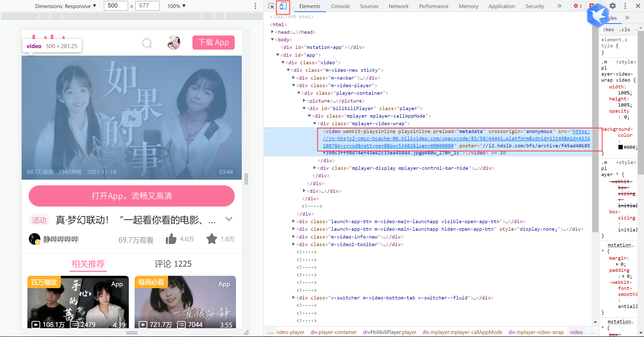Show more Styles pane tabs chevron

point(627,18)
